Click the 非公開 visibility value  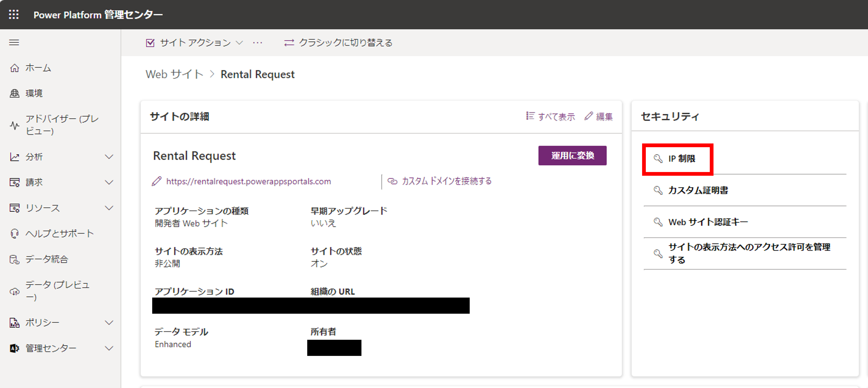point(167,264)
